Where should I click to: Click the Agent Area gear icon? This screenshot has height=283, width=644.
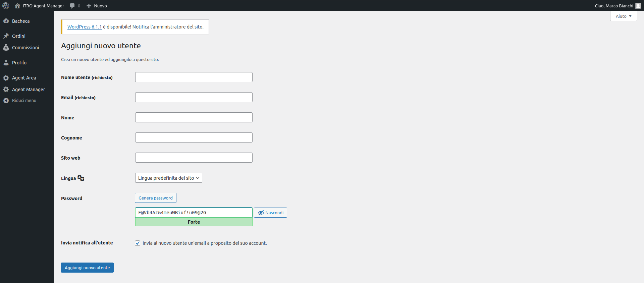click(x=6, y=78)
